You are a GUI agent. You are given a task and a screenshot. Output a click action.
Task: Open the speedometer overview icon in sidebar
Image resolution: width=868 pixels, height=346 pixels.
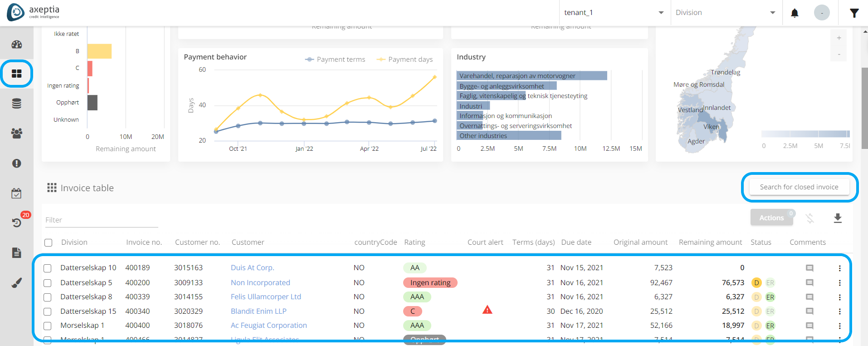[x=17, y=44]
